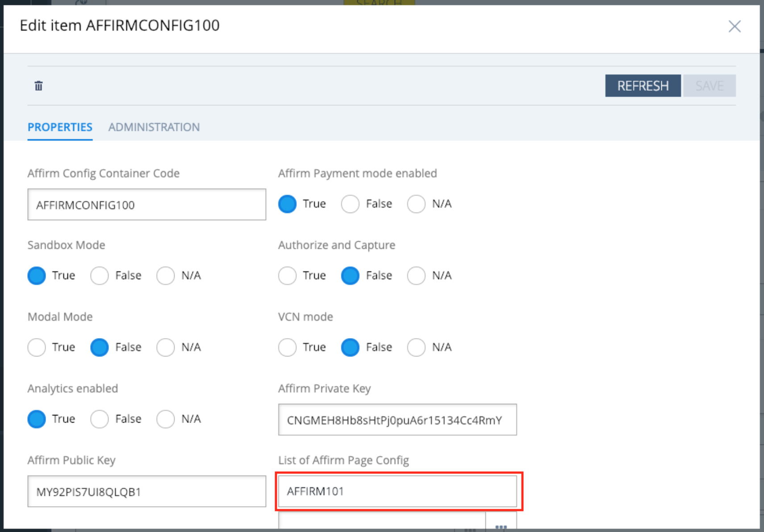Set Affirm Payment mode enabled to False
The height and width of the screenshot is (532, 764).
[x=350, y=204]
